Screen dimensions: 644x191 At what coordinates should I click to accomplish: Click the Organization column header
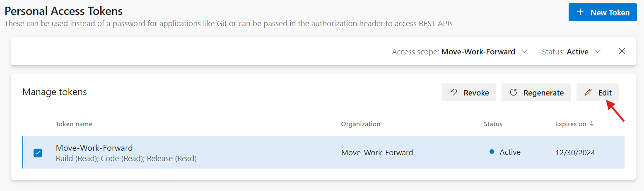click(x=360, y=124)
